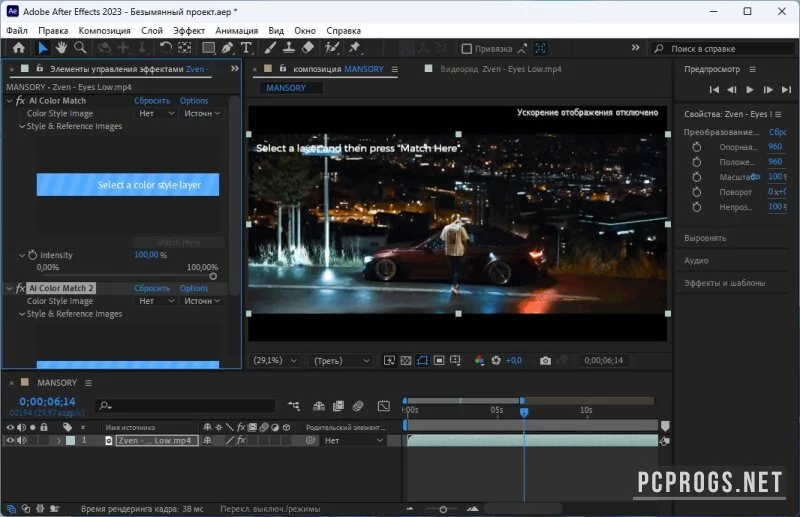Open the parent Нет dropdown for layer

pos(353,440)
